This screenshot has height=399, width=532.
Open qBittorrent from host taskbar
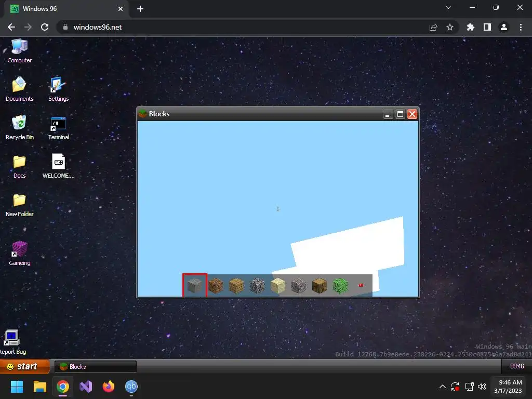click(x=131, y=387)
